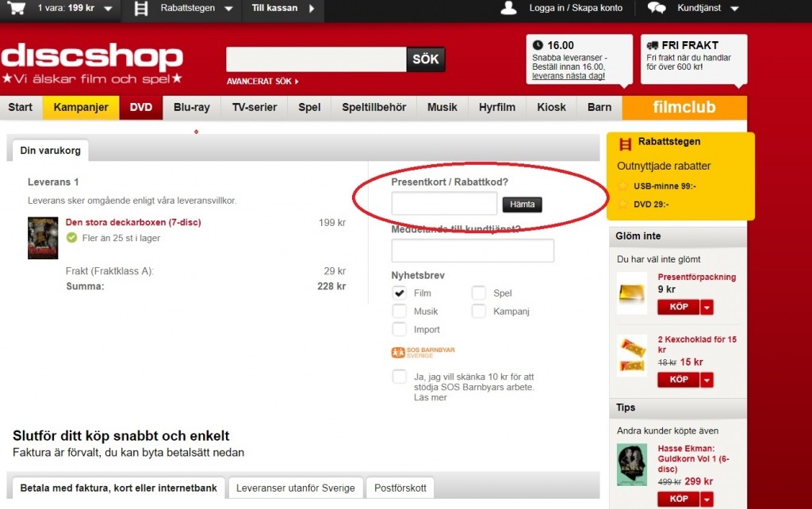The height and width of the screenshot is (509, 812).
Task: Click the Kexchoklad product thumbnail
Action: [x=632, y=356]
